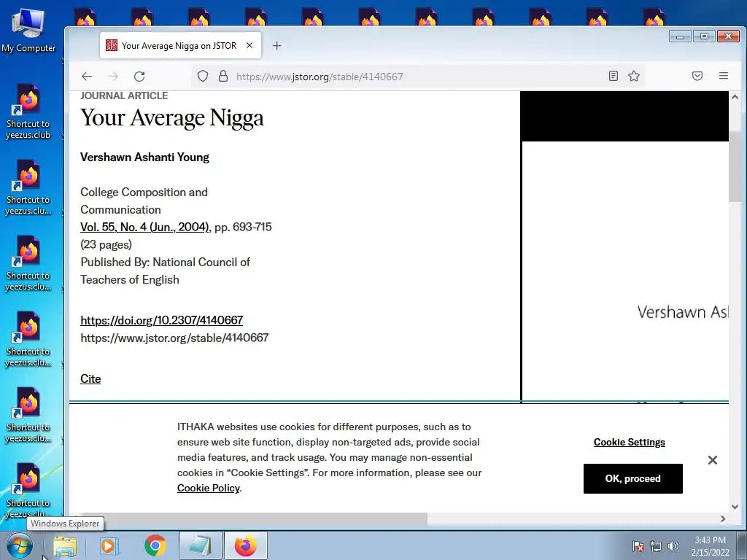Click the JOURNAL ARTICLE label

(x=124, y=96)
